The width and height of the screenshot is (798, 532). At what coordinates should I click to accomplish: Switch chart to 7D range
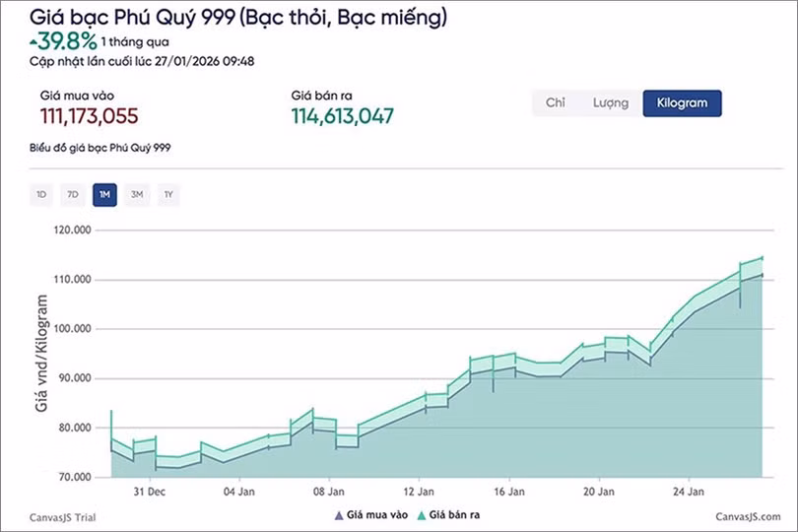73,195
